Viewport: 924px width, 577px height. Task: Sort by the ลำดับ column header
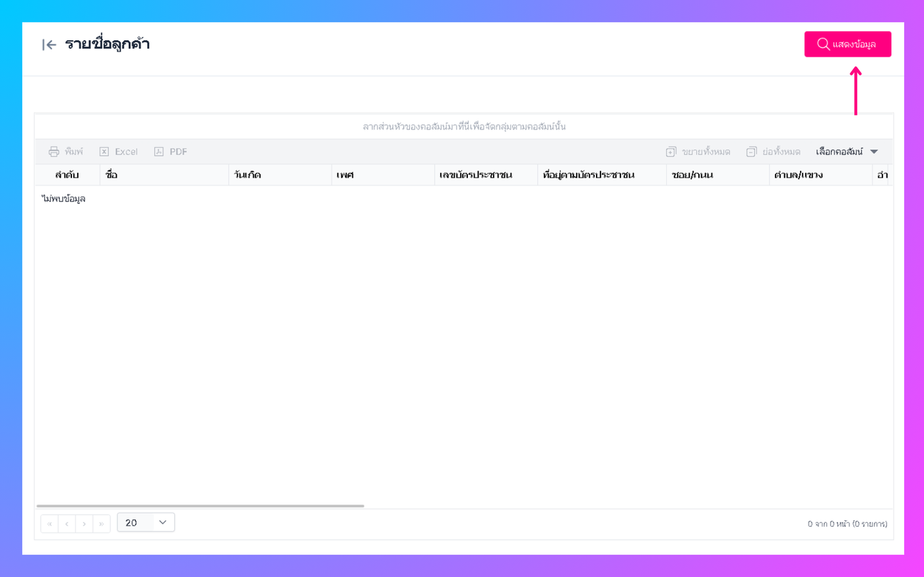[x=67, y=175]
